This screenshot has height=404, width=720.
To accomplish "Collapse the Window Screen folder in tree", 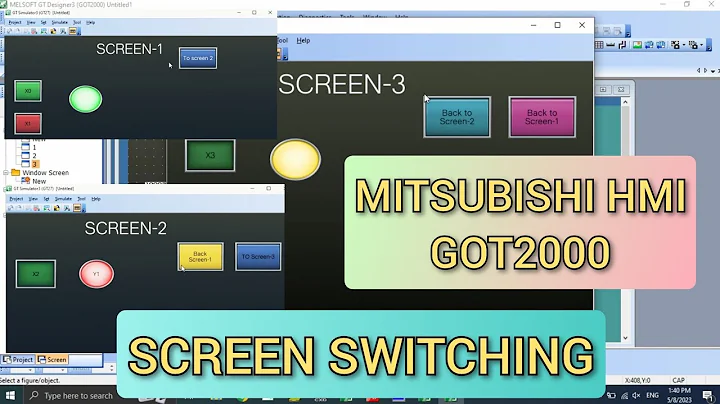I will point(6,173).
